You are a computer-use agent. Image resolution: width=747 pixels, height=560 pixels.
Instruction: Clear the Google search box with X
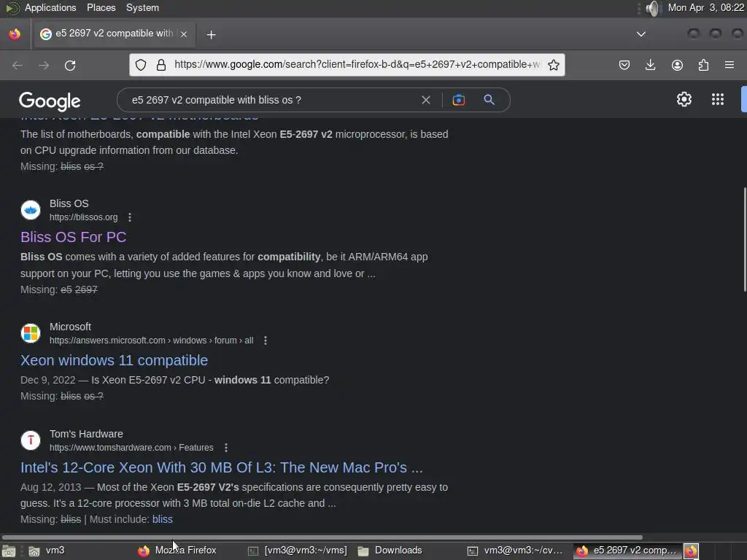pos(426,100)
